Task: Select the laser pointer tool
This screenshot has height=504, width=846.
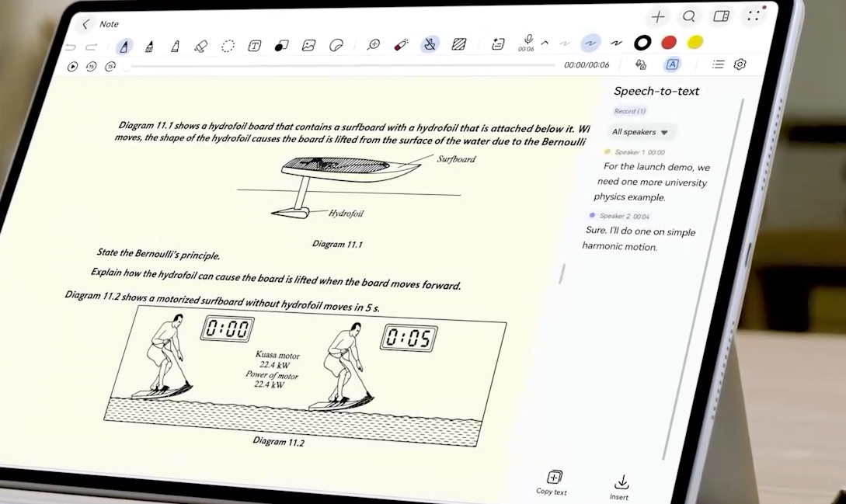Action: point(401,44)
